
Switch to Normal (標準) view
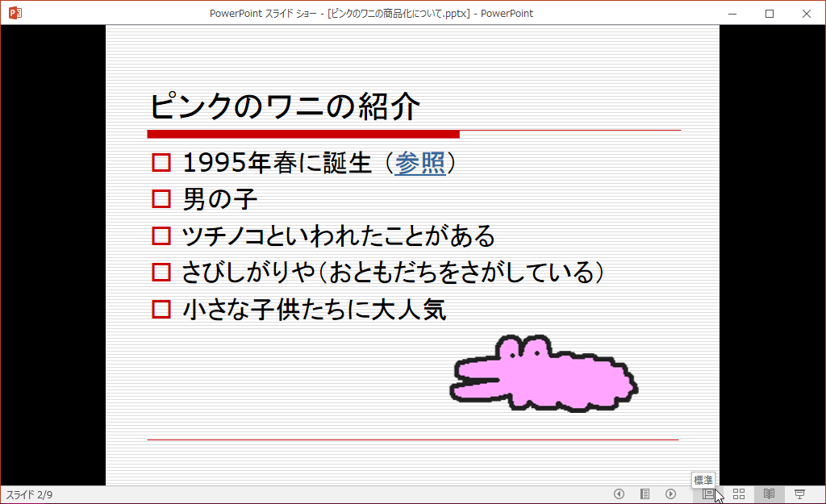point(708,494)
